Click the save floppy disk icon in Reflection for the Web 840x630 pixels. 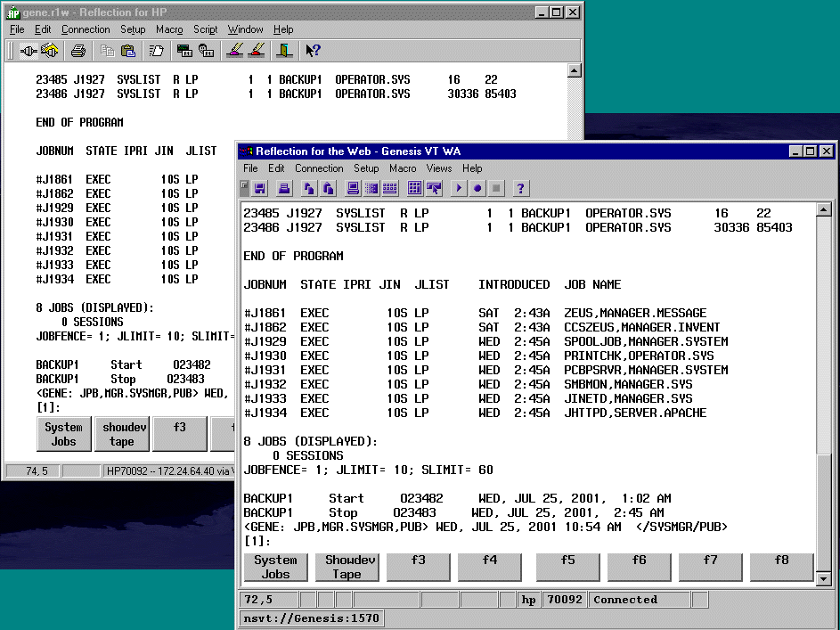coord(260,188)
